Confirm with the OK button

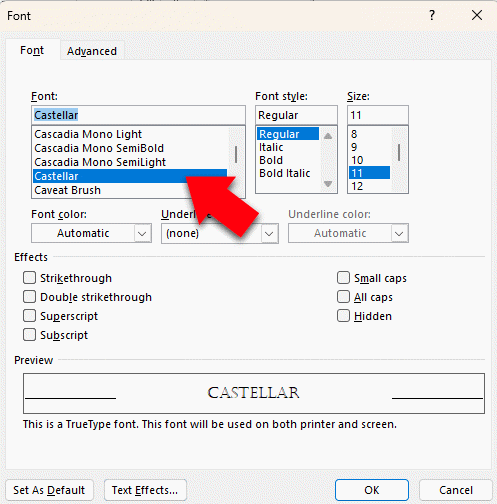click(372, 490)
